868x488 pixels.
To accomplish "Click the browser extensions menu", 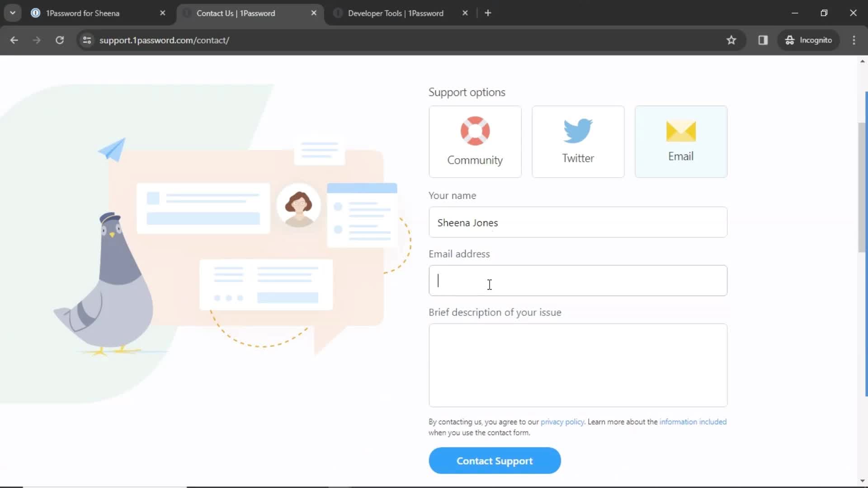I will pyautogui.click(x=763, y=40).
